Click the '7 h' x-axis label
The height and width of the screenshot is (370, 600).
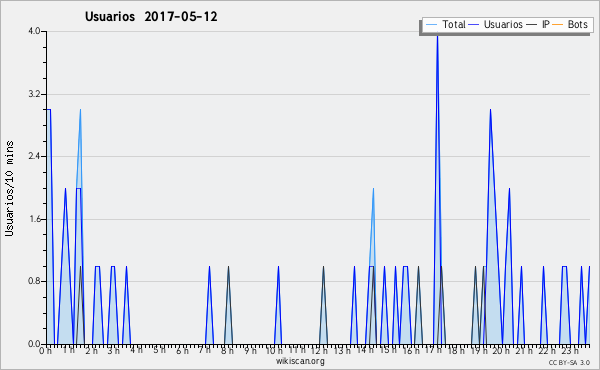pos(205,350)
